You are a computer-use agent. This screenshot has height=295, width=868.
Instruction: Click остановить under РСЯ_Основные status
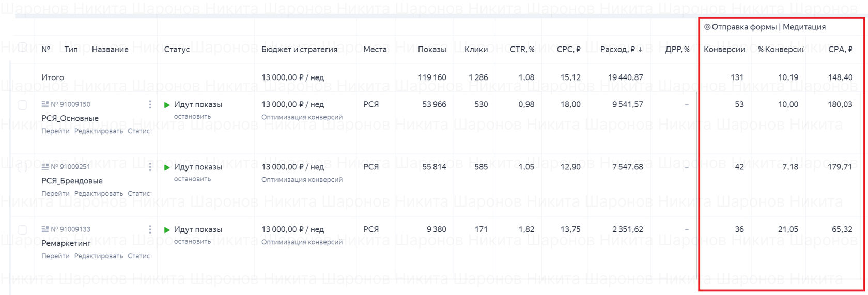(192, 117)
